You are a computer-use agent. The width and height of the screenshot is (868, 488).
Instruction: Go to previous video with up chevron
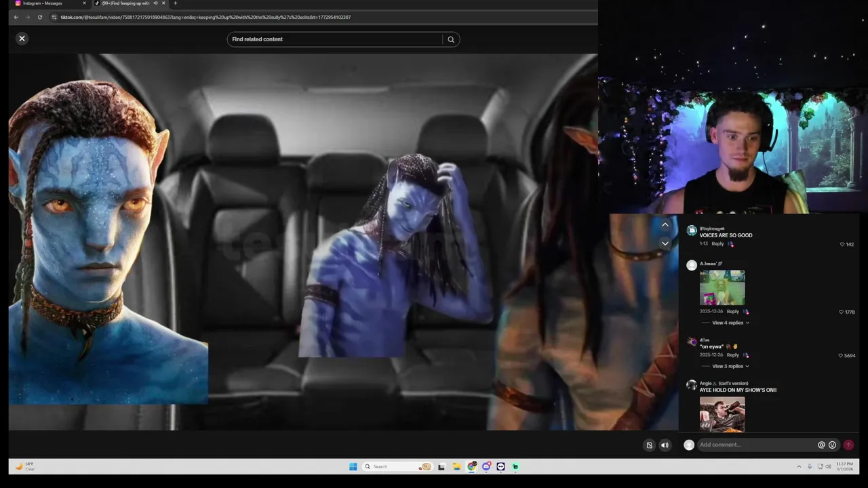click(x=665, y=225)
